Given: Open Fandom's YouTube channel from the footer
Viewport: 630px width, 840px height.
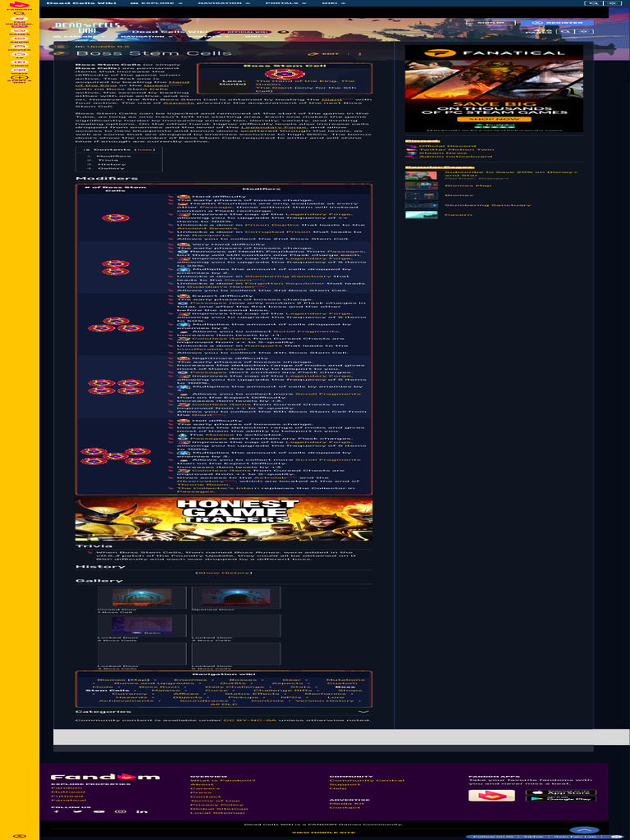Looking at the screenshot, I should pyautogui.click(x=99, y=811).
